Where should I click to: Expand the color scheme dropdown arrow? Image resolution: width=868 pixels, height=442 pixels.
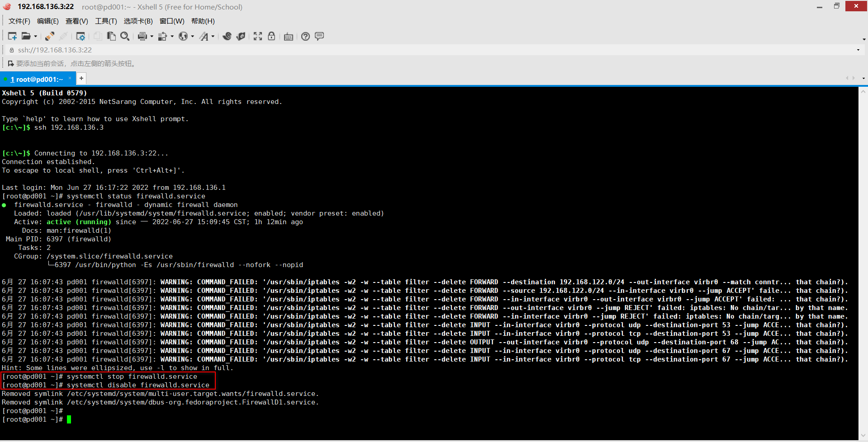(172, 37)
